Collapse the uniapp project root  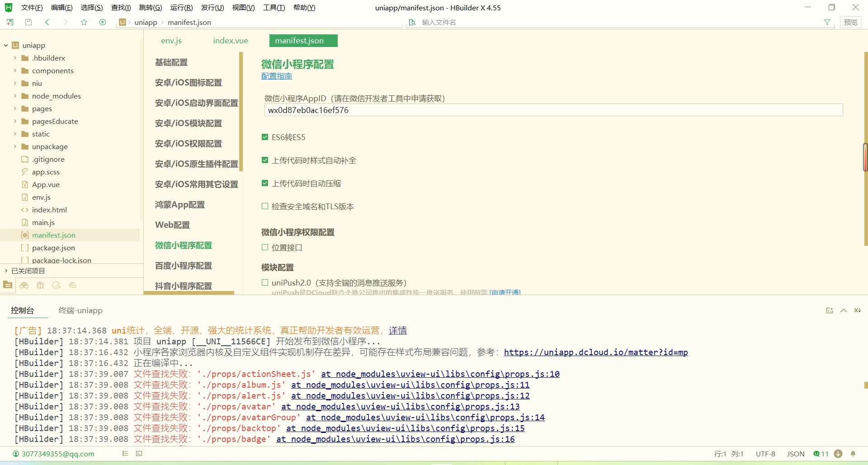[6, 45]
